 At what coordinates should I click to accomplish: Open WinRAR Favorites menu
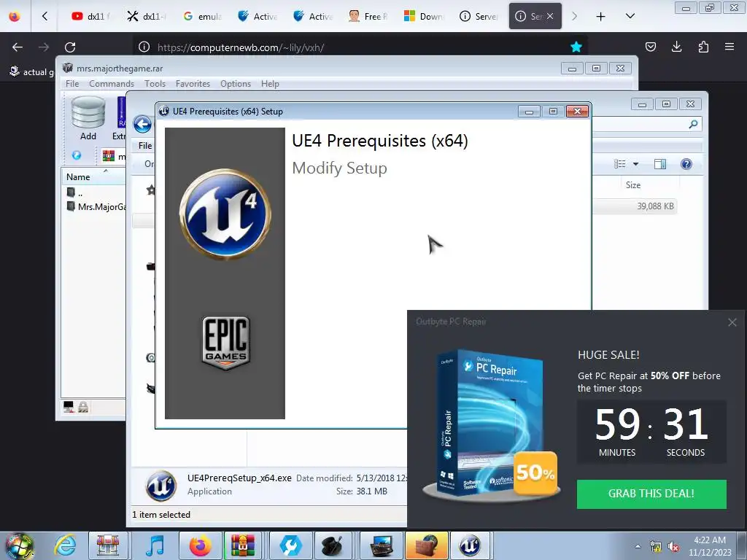click(x=193, y=84)
